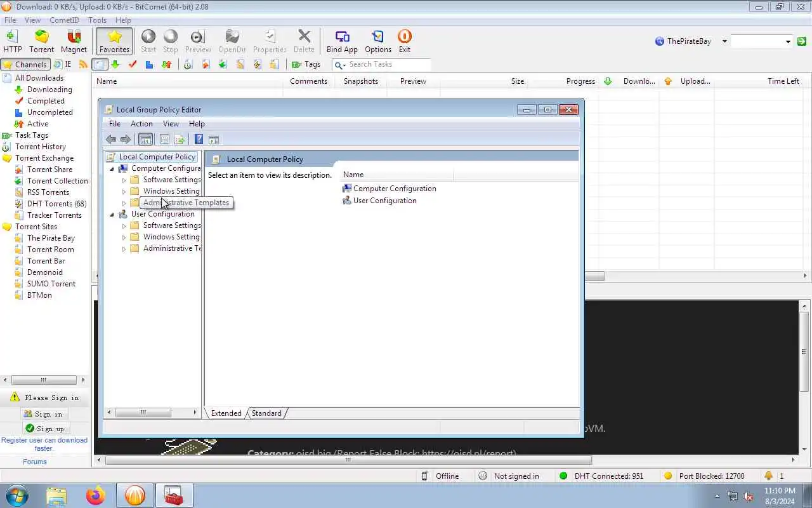Click the red checkmark filter icon in toolbar
This screenshot has width=812, height=508.
click(x=133, y=64)
